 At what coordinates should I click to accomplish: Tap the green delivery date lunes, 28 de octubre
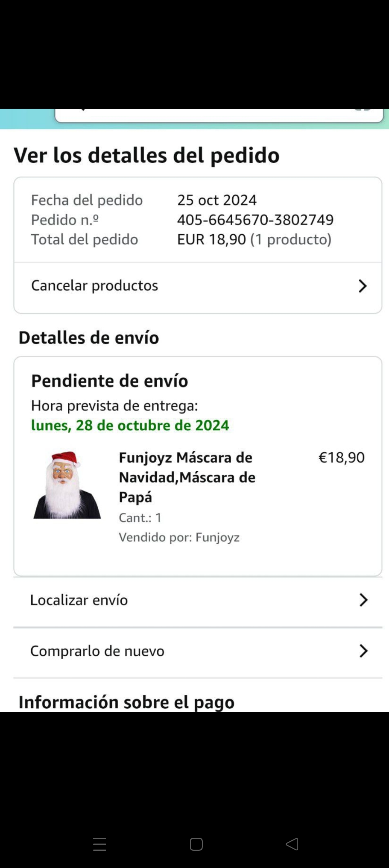tap(130, 425)
